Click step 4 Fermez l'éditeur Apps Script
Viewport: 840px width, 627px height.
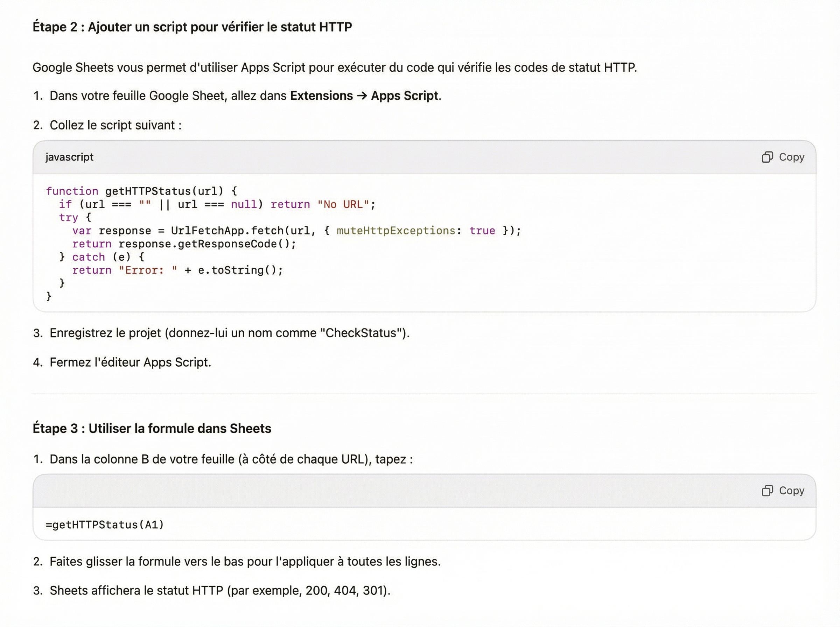point(131,362)
